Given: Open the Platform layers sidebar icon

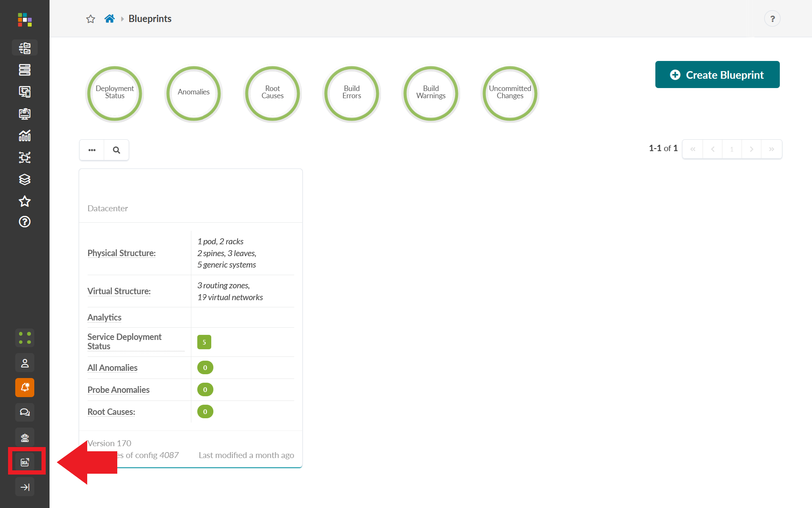Looking at the screenshot, I should [x=25, y=179].
